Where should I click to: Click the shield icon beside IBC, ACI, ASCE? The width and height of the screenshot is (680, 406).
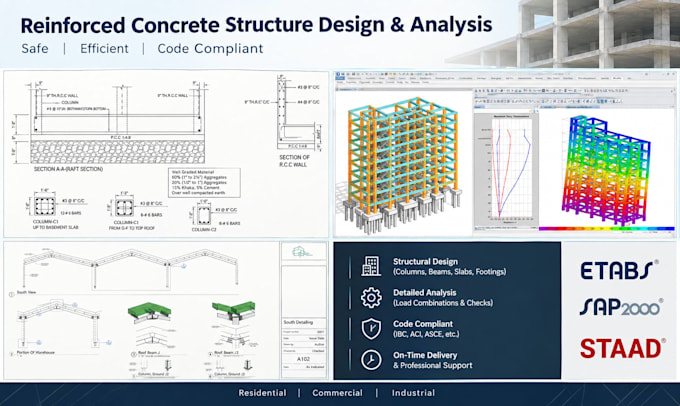click(371, 329)
